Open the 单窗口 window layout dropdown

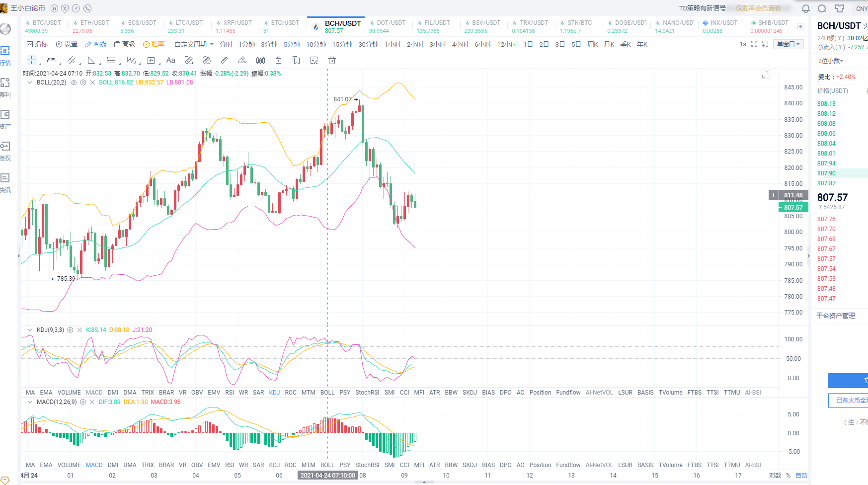click(x=789, y=44)
